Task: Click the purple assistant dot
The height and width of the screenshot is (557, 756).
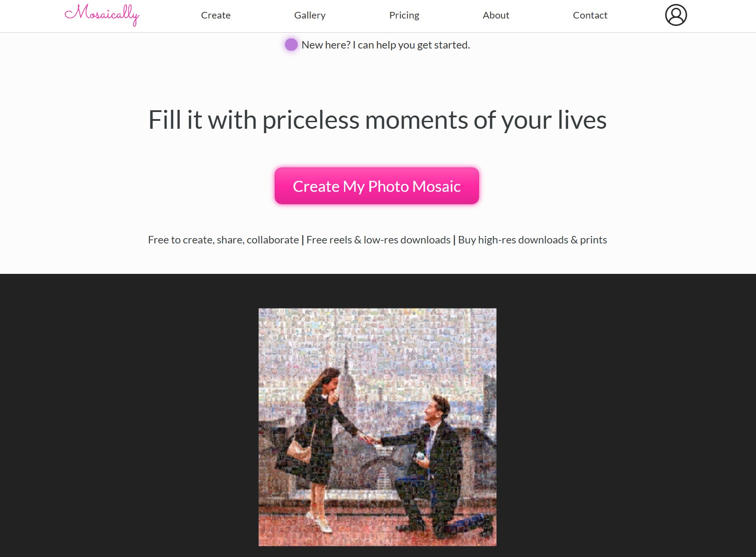Action: click(291, 45)
